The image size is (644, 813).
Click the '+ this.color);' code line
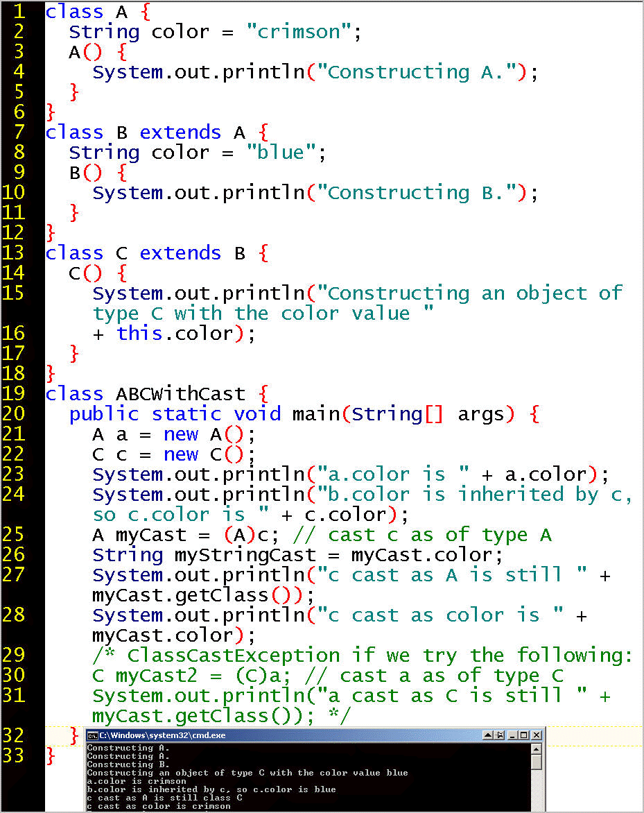pos(173,334)
